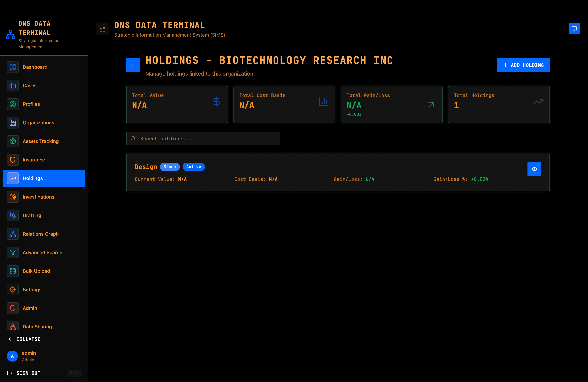Open Assets Tracking from the sidebar
Screen dimensions: 588x382
[13, 141]
